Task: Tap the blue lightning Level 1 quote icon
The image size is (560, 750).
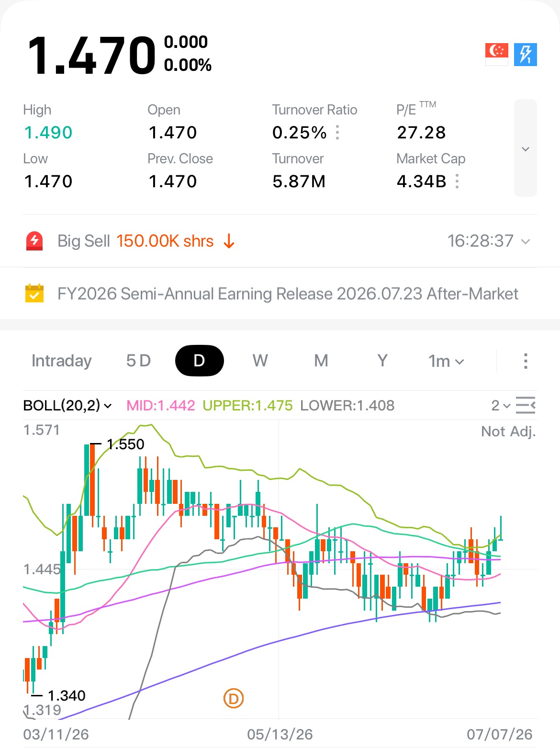Action: (526, 54)
